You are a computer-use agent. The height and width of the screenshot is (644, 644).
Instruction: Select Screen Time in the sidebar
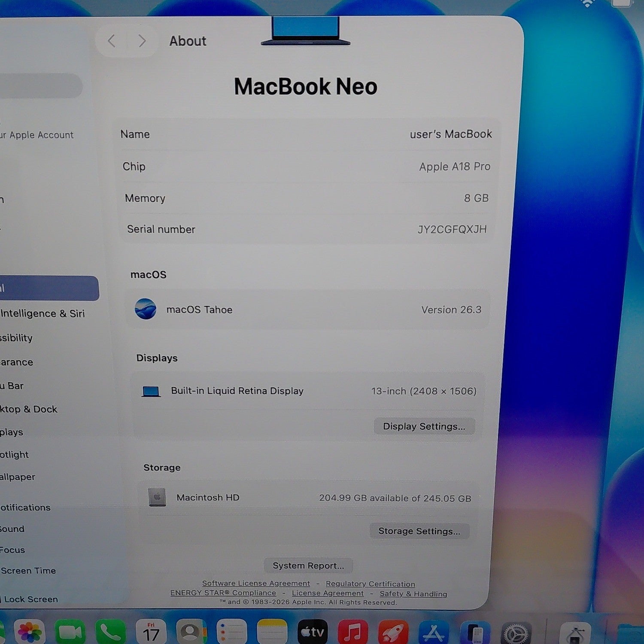pos(28,571)
